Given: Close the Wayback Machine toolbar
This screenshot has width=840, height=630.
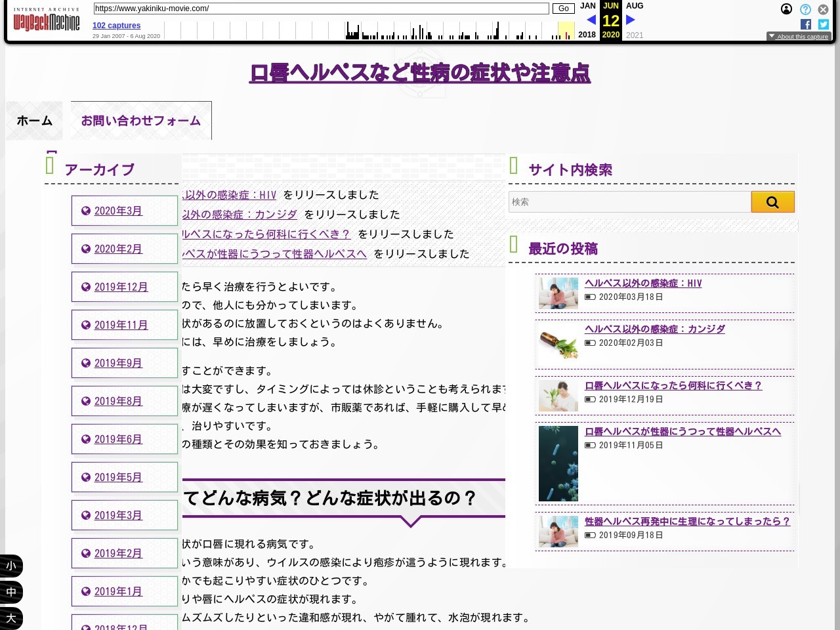Looking at the screenshot, I should [x=823, y=9].
